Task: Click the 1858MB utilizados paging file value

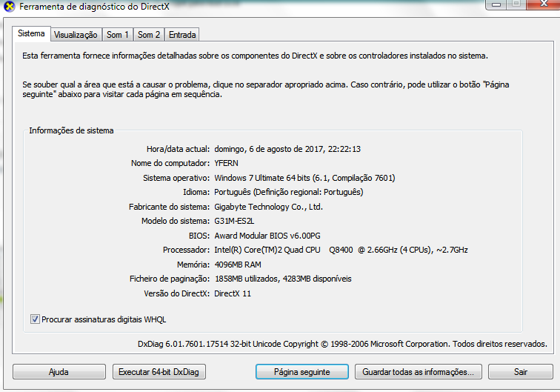Action: (283, 279)
